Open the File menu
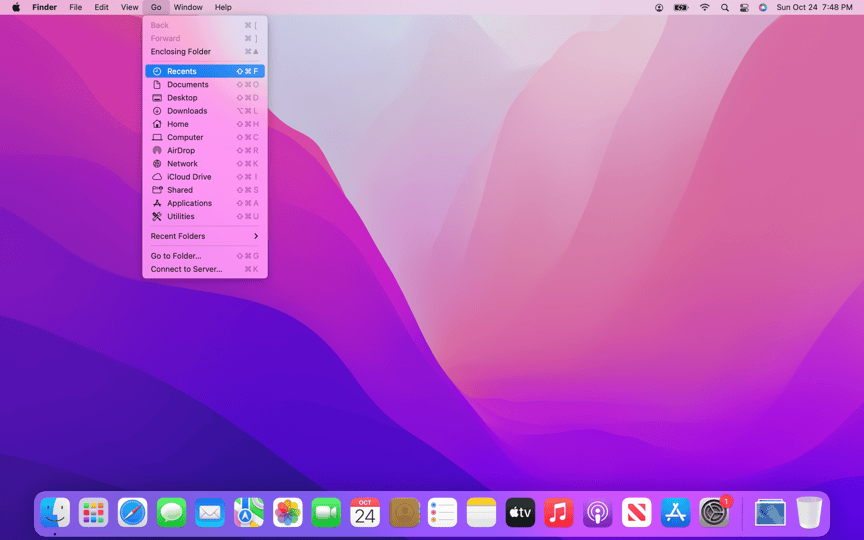Image resolution: width=864 pixels, height=540 pixels. [75, 7]
